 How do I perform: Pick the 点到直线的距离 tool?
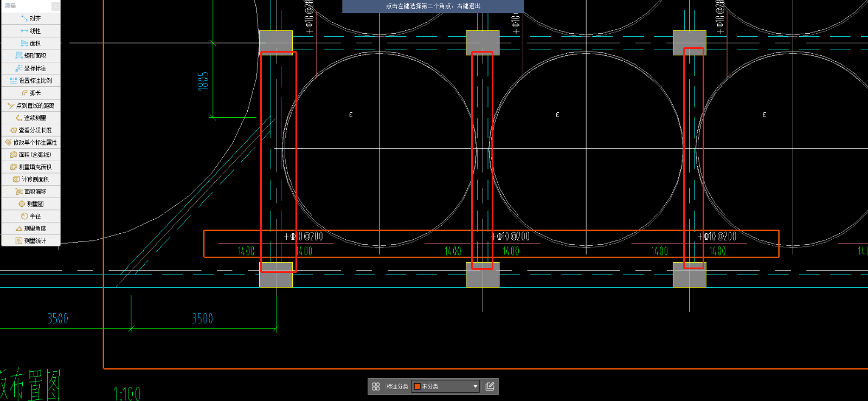point(31,105)
